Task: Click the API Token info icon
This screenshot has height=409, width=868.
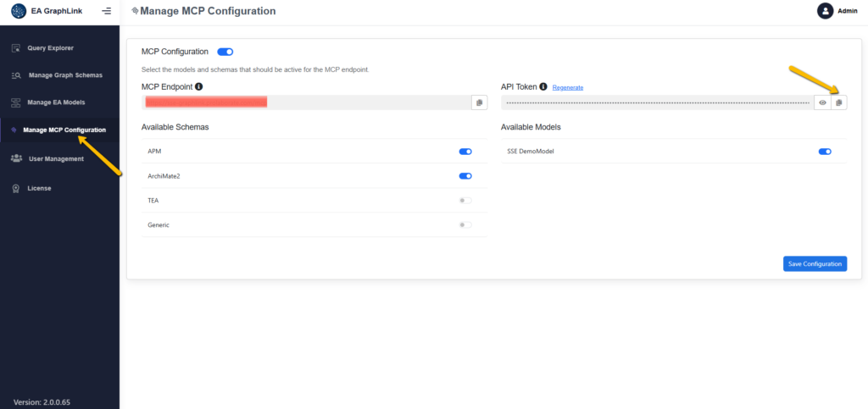Action: tap(543, 86)
